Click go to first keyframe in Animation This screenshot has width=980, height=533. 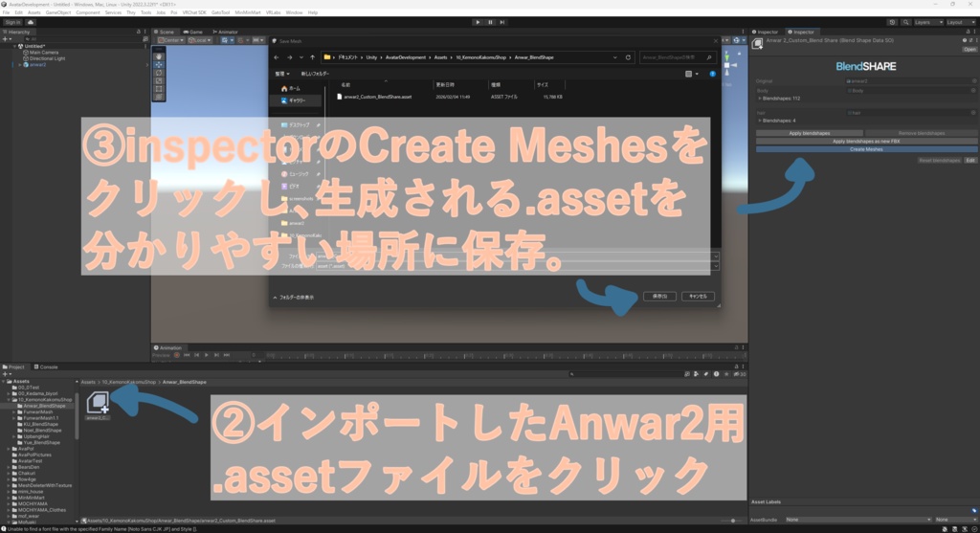[187, 355]
